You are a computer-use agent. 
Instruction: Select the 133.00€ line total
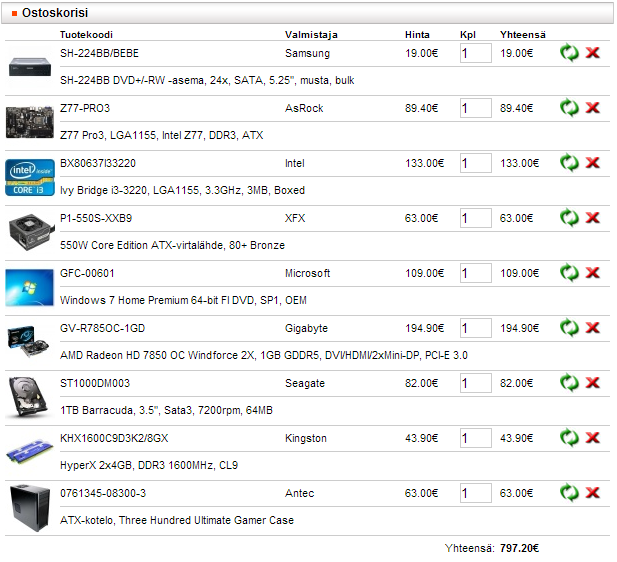(519, 163)
